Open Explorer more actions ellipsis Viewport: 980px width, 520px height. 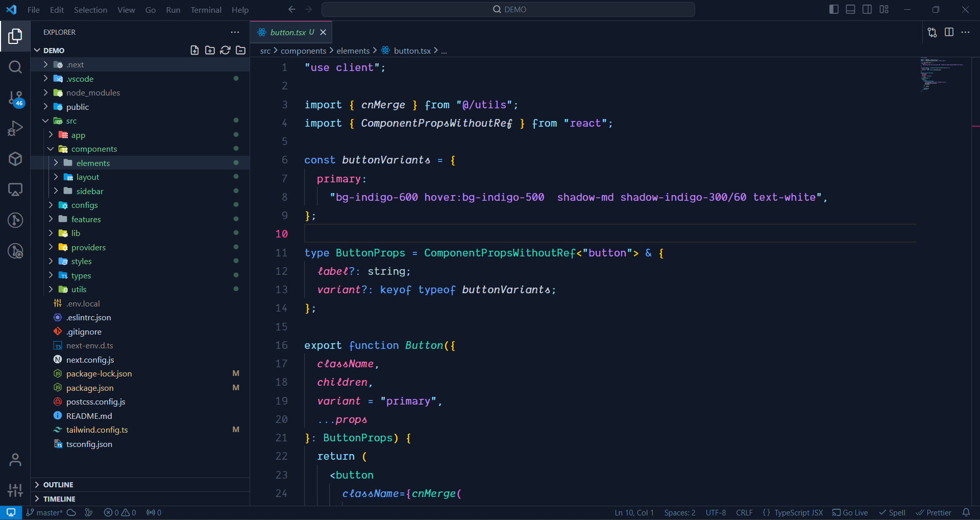click(x=235, y=32)
